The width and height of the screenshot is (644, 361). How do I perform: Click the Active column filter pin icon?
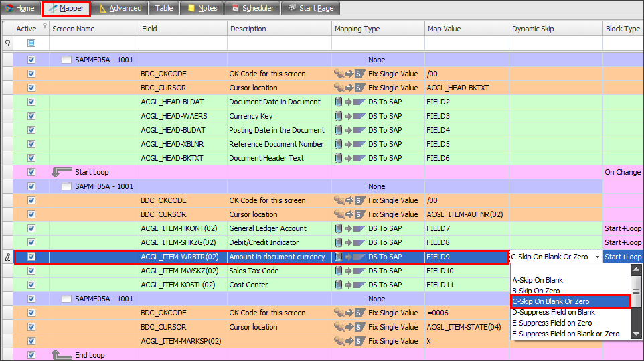pos(45,26)
